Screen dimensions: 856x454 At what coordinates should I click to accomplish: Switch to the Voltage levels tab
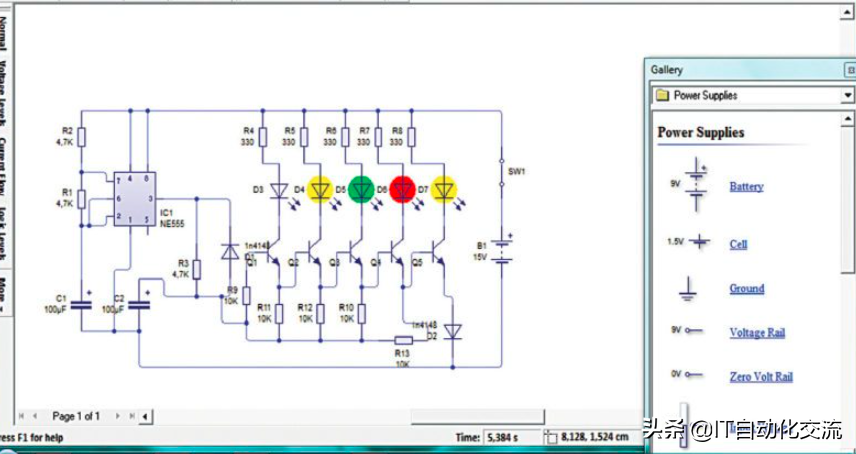pyautogui.click(x=4, y=92)
